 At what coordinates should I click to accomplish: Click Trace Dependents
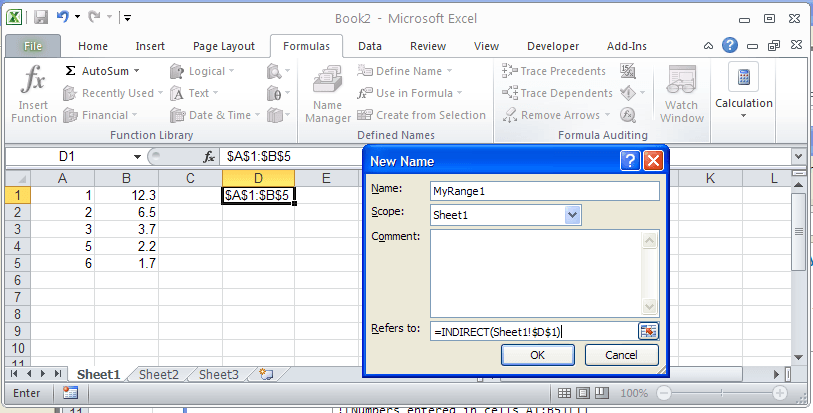click(x=557, y=93)
